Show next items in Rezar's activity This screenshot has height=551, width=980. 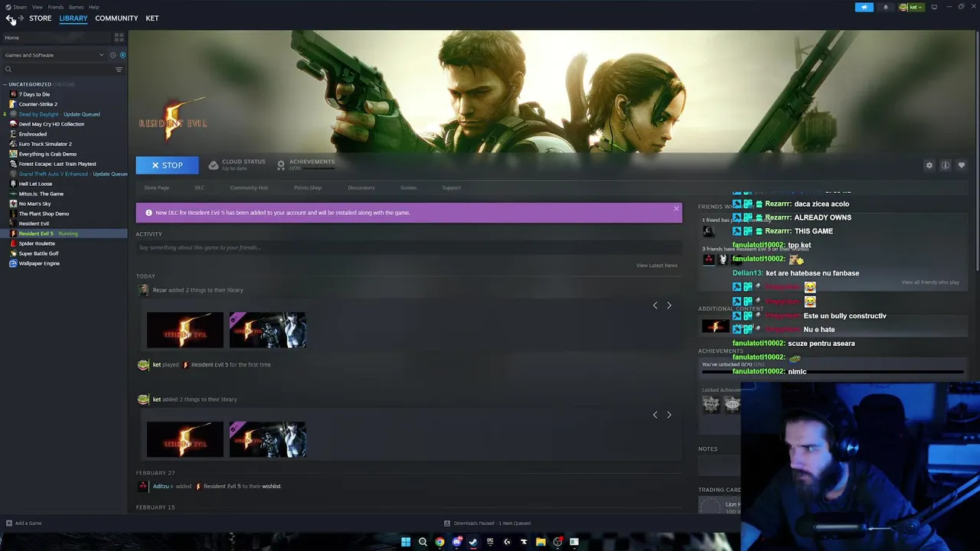669,305
